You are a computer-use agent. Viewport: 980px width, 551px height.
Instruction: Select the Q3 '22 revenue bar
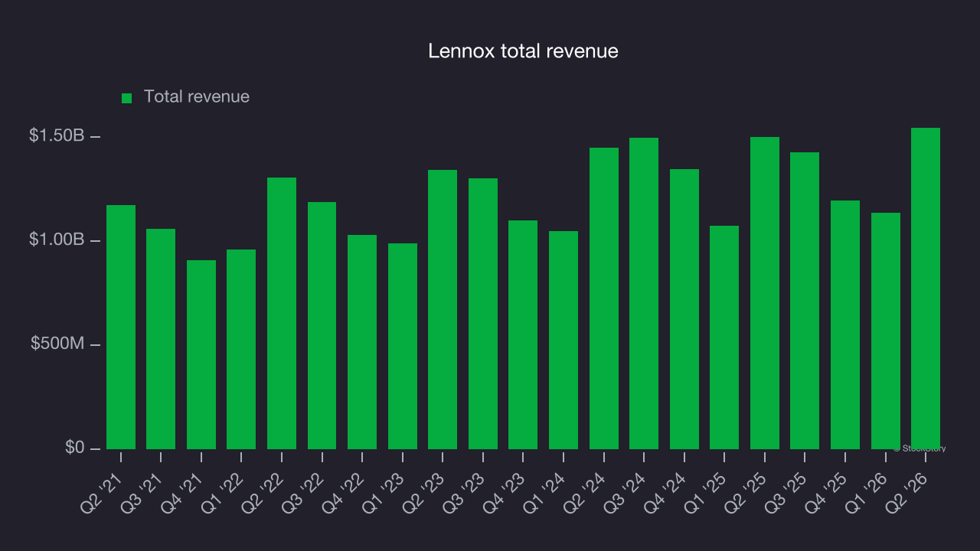[x=322, y=325]
